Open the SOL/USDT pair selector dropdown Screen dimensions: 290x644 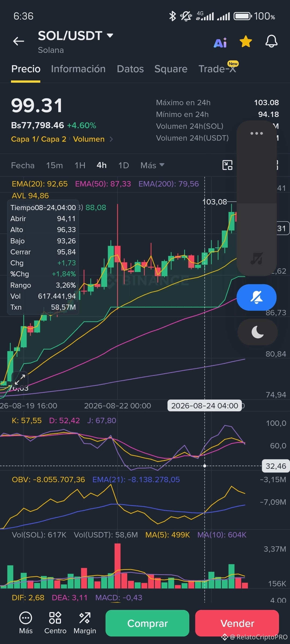tap(75, 36)
